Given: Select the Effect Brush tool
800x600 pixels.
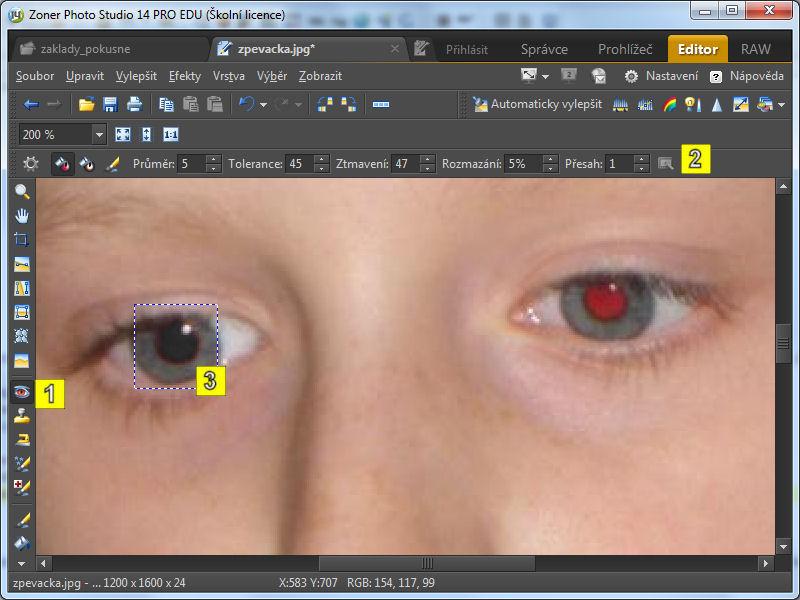Looking at the screenshot, I should [22, 463].
